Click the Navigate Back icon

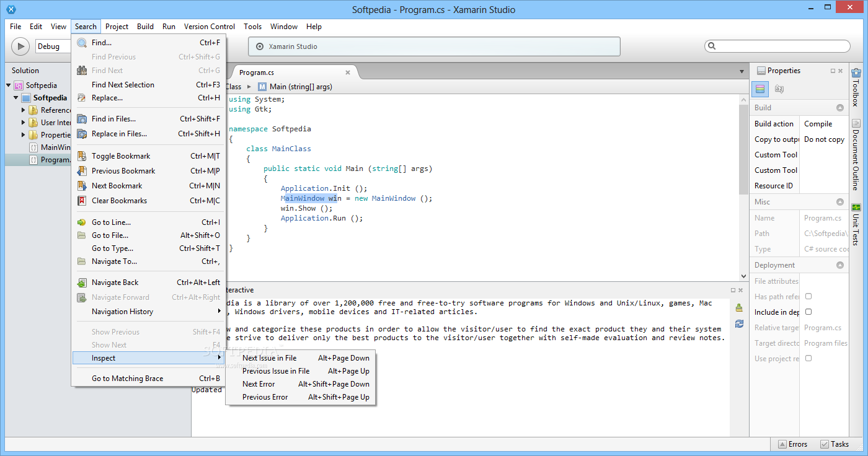[x=81, y=283]
